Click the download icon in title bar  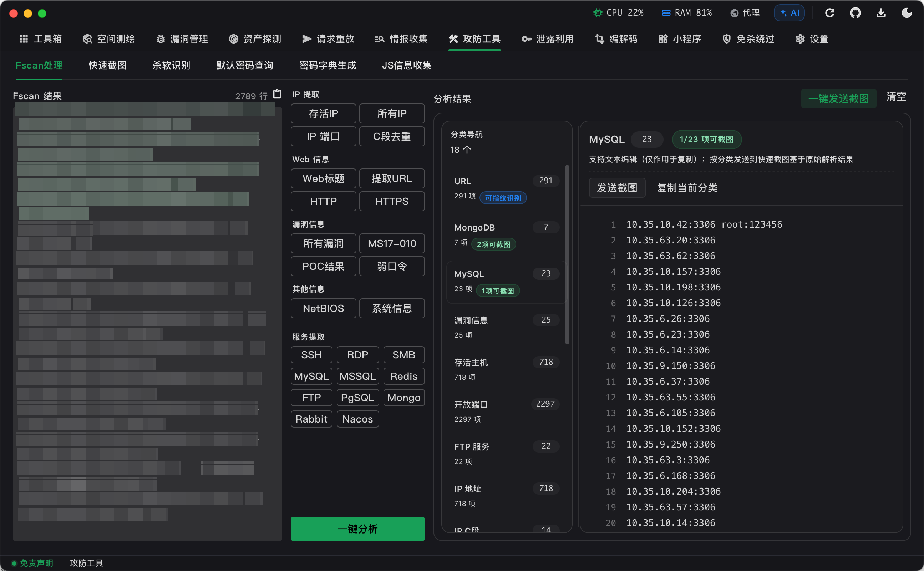(x=881, y=13)
